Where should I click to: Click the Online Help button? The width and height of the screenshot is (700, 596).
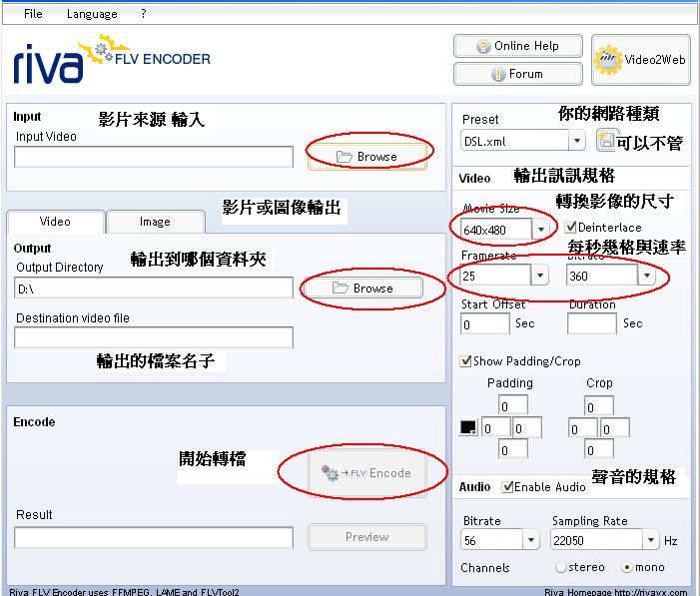(518, 46)
